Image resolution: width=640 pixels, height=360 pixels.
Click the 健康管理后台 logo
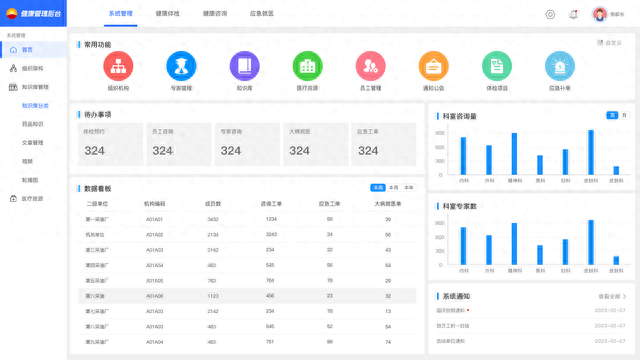coord(33,13)
